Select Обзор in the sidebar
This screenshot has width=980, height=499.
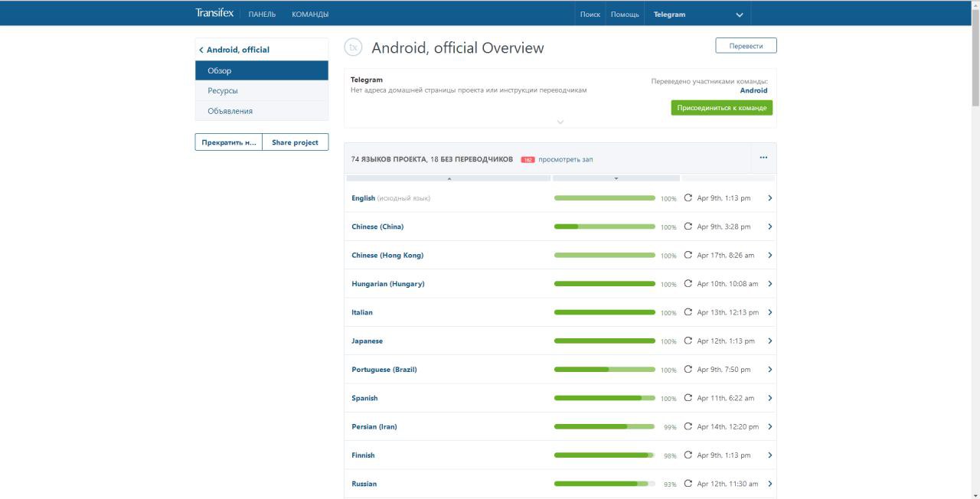click(262, 70)
